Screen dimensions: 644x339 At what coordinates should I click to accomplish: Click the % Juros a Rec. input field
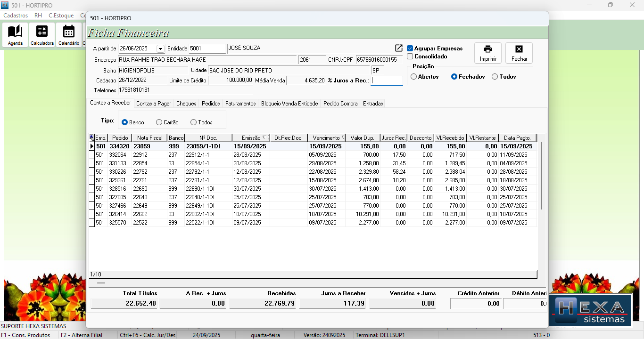coord(387,81)
